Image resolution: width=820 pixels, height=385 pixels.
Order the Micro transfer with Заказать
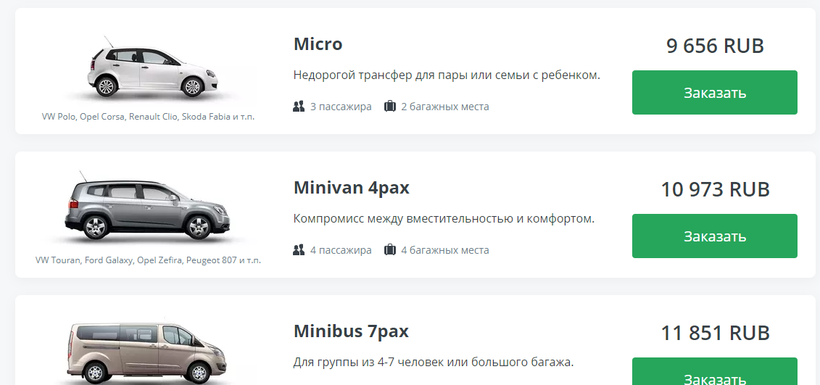(714, 93)
